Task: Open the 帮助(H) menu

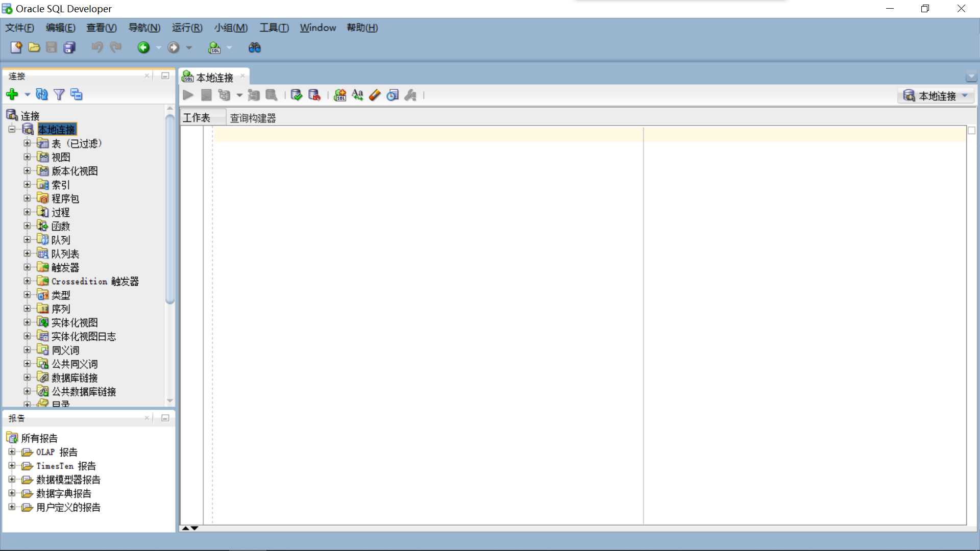Action: click(x=362, y=28)
